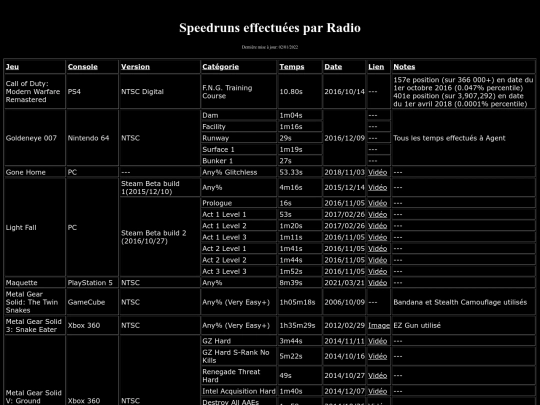Screen dimensions: 540x405
Task: Open Vidéo link for Act 2 Level 2
Action: click(x=377, y=260)
